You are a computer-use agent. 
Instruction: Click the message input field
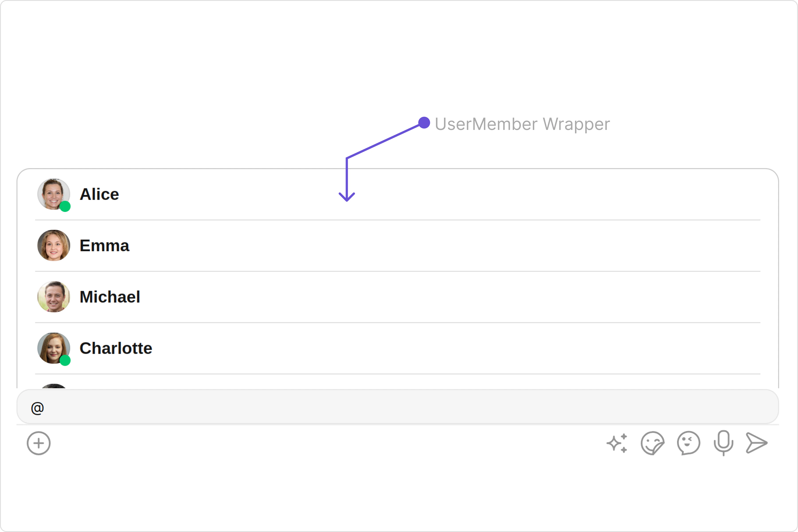(397, 407)
